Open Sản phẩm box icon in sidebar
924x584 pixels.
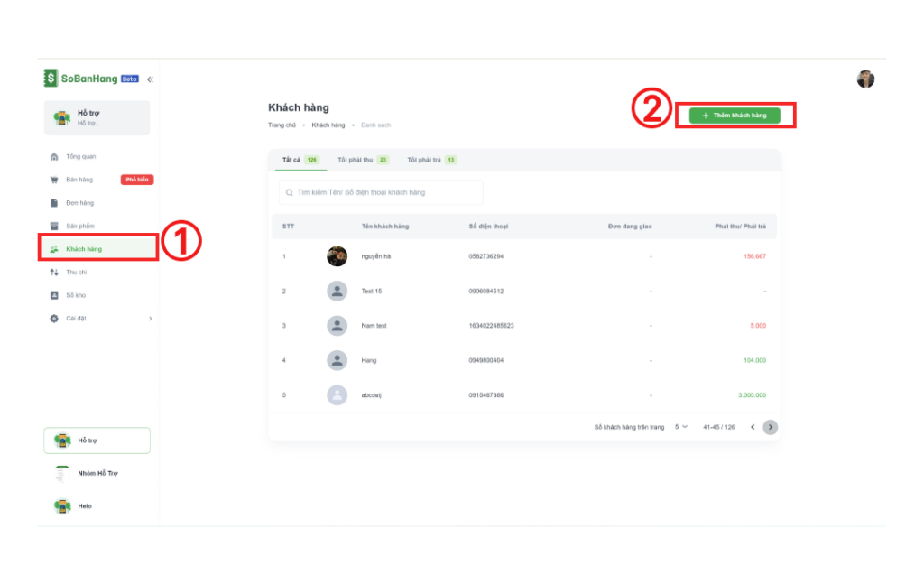(x=54, y=226)
